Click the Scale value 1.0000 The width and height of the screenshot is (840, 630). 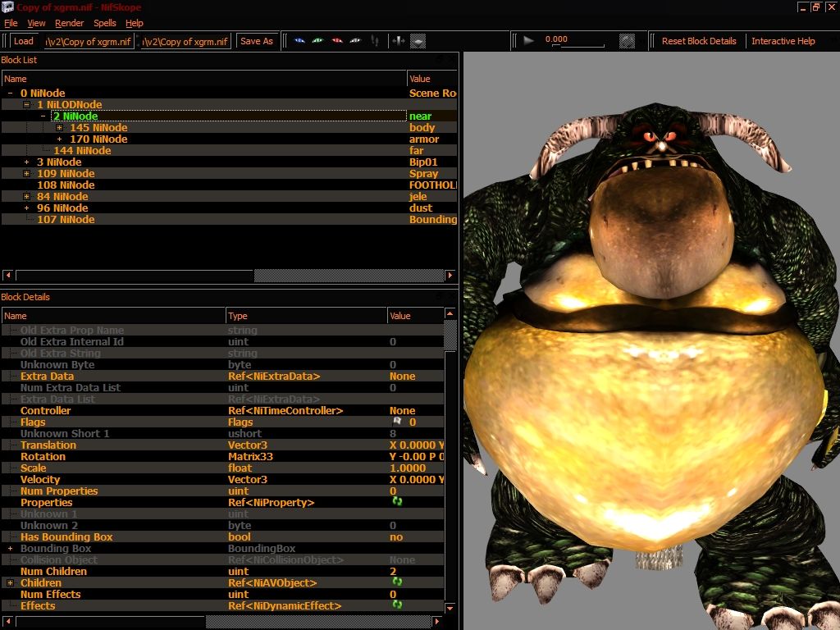tap(408, 468)
